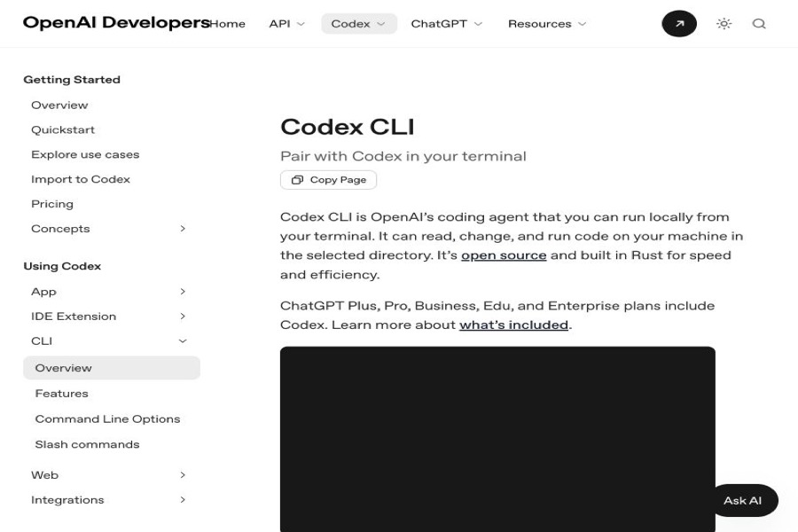Click the Getting Started section heading
The width and height of the screenshot is (798, 532).
tap(72, 80)
